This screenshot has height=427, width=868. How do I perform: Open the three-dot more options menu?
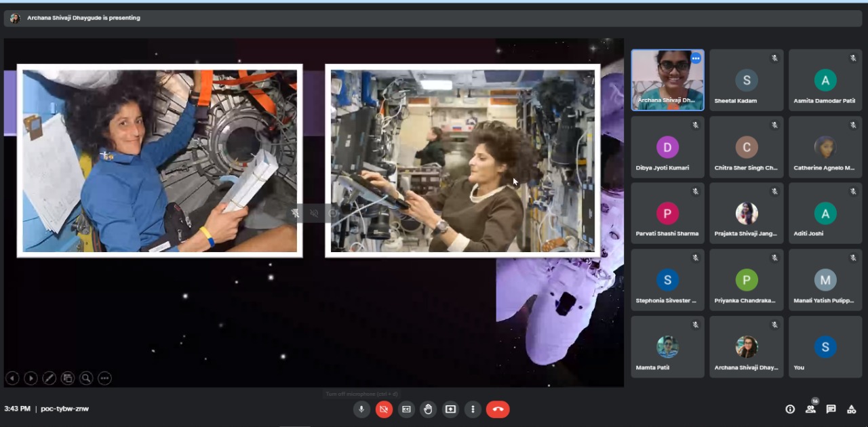tap(473, 409)
